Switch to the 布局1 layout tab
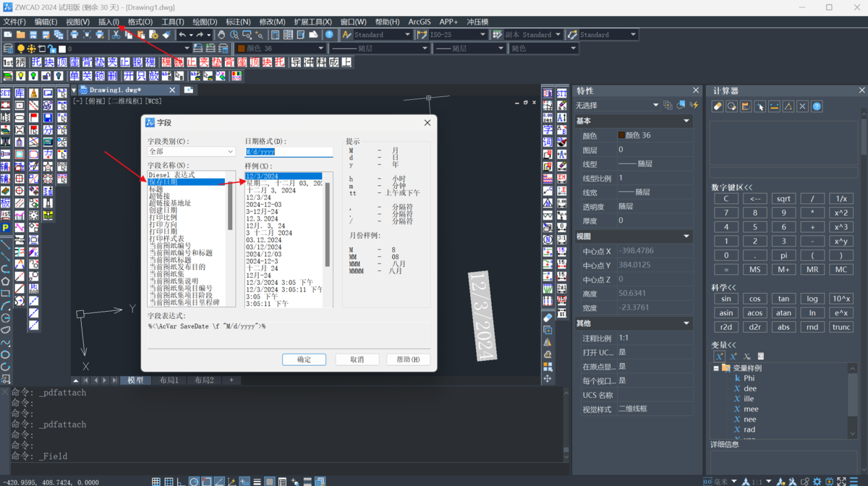This screenshot has width=868, height=486. click(169, 380)
